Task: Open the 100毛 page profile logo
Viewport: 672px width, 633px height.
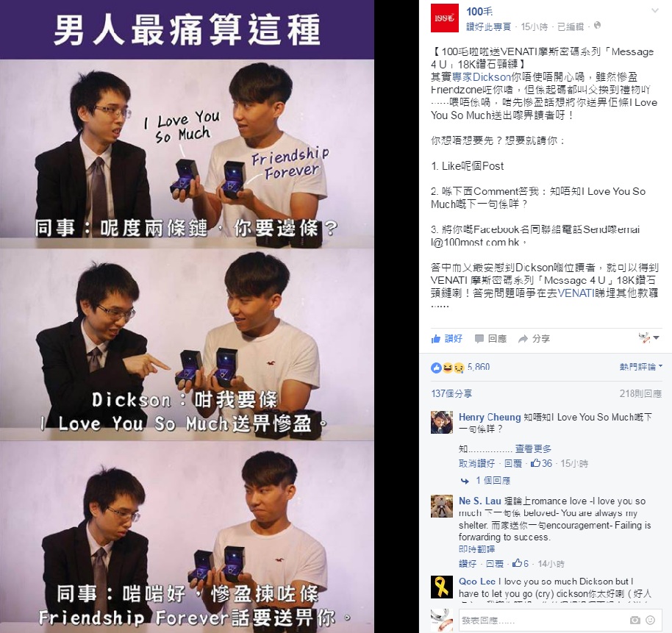Action: coord(444,18)
